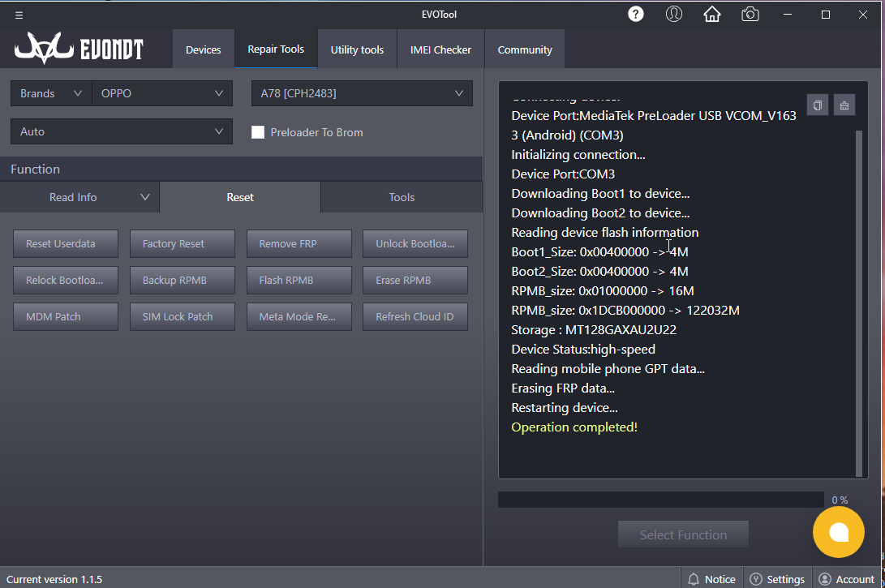Click the Storage : MT128GAXAU2U22 log line
Viewport: 885px width, 588px height.
coord(594,329)
